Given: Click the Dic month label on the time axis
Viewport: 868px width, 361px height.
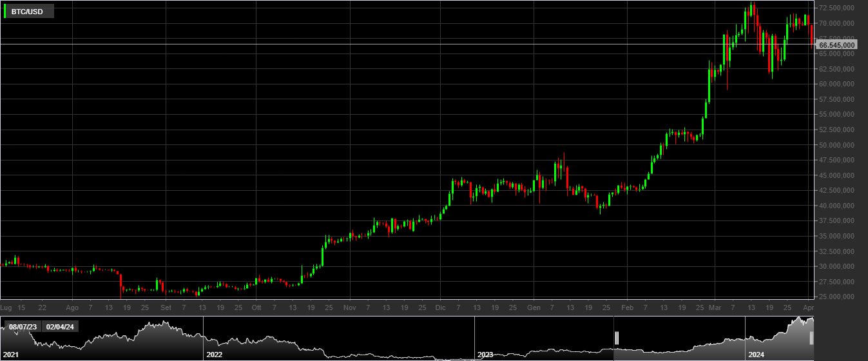Looking at the screenshot, I should point(440,307).
